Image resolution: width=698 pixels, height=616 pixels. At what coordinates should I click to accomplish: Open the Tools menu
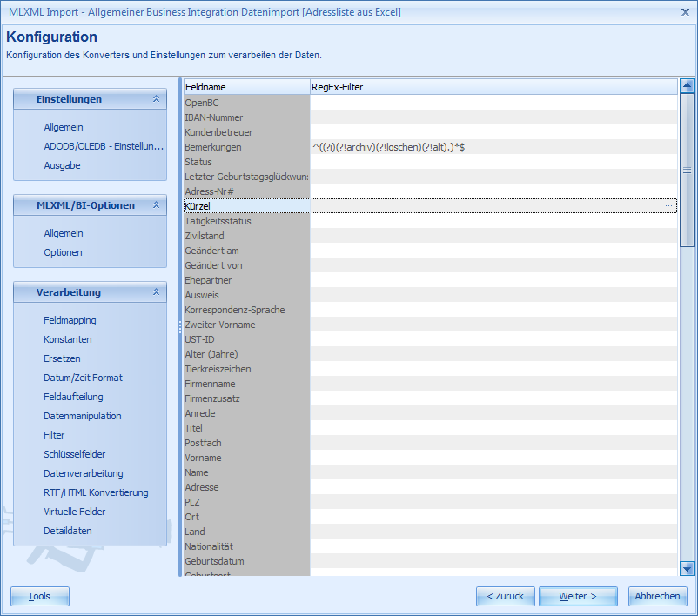tap(39, 595)
